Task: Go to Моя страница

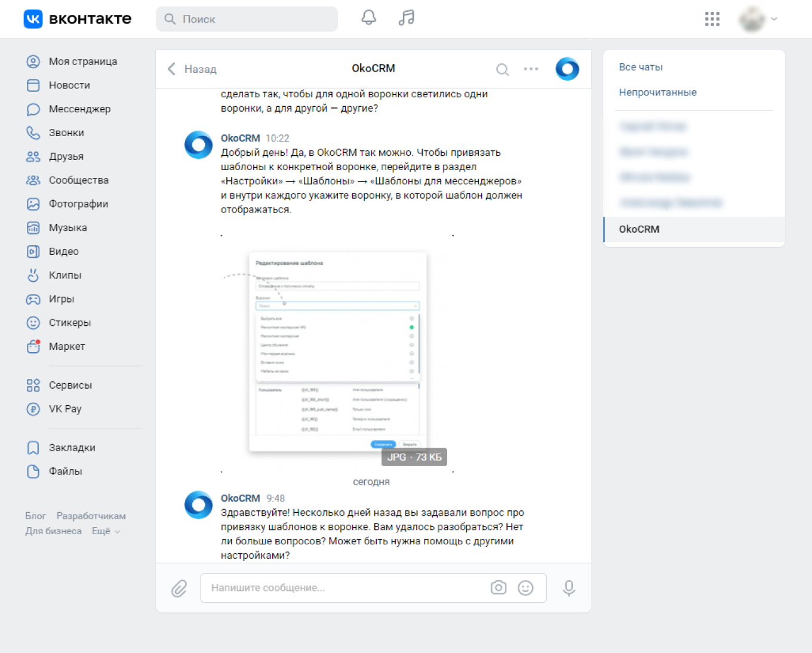Action: coord(83,61)
